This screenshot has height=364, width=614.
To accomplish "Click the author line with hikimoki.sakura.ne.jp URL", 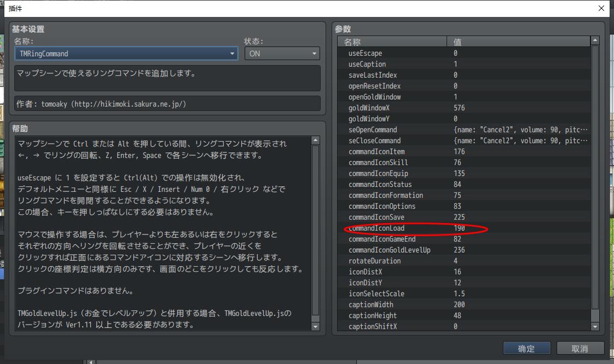I will pyautogui.click(x=167, y=104).
